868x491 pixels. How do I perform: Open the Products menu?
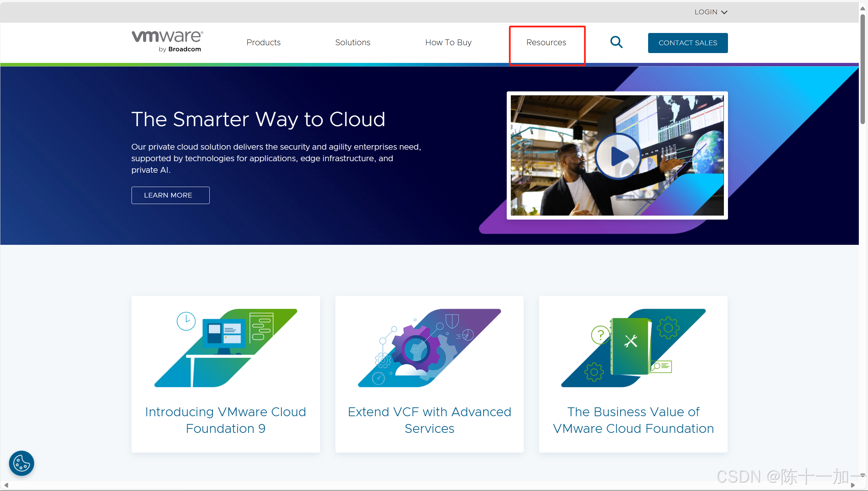(263, 43)
